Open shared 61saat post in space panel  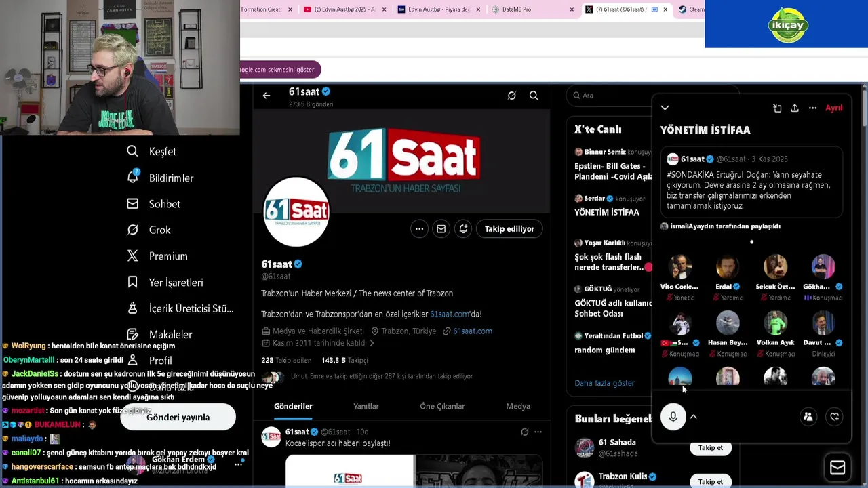click(752, 182)
